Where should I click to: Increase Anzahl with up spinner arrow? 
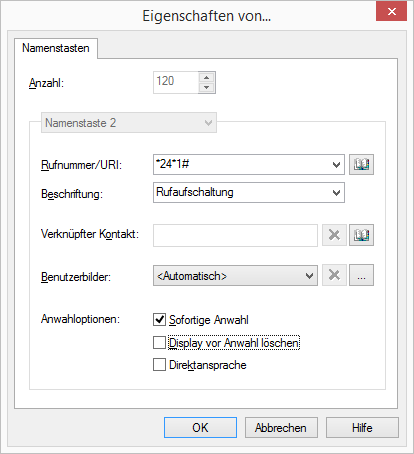click(207, 78)
